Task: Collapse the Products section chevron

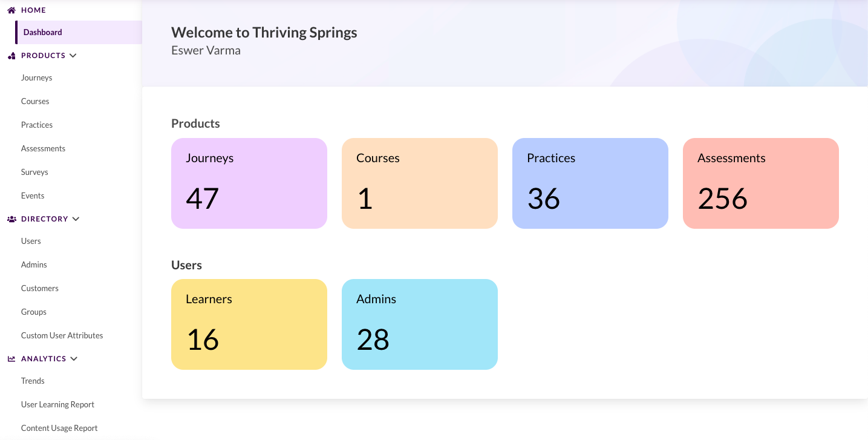Action: pyautogui.click(x=73, y=56)
